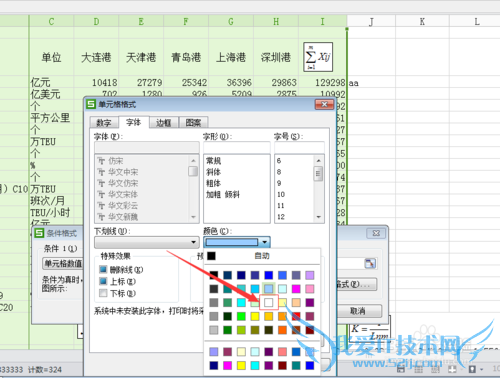The image size is (500, 378).
Task: Open the 图案 tab
Action: (x=194, y=123)
